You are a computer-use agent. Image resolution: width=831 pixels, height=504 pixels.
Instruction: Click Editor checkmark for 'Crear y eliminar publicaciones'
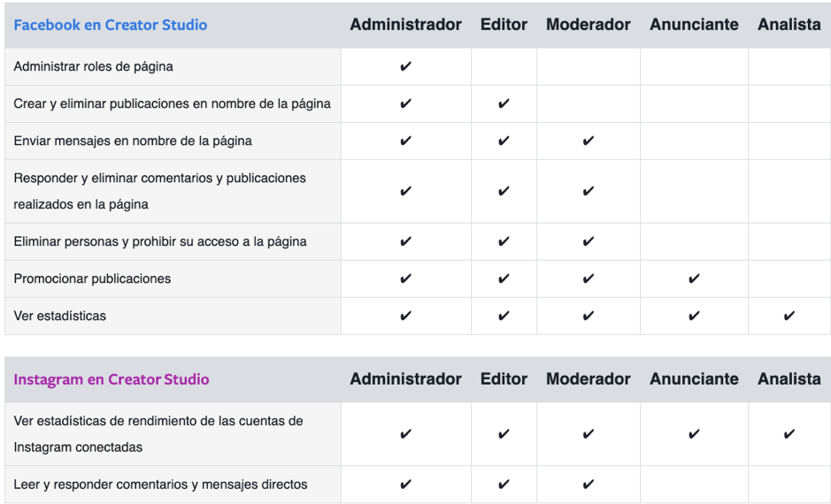pyautogui.click(x=504, y=103)
